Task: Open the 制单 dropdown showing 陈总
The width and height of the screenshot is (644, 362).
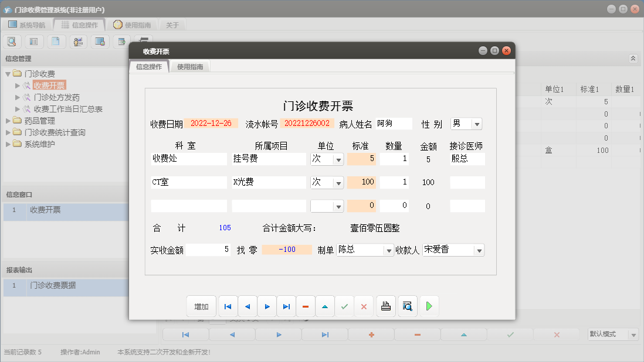Action: [388, 251]
